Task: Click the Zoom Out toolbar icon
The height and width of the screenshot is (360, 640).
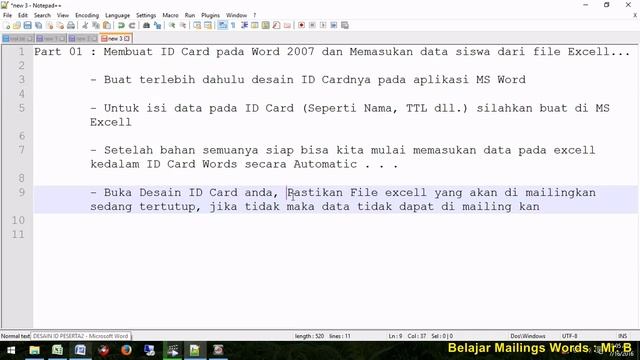Action: pos(183,25)
